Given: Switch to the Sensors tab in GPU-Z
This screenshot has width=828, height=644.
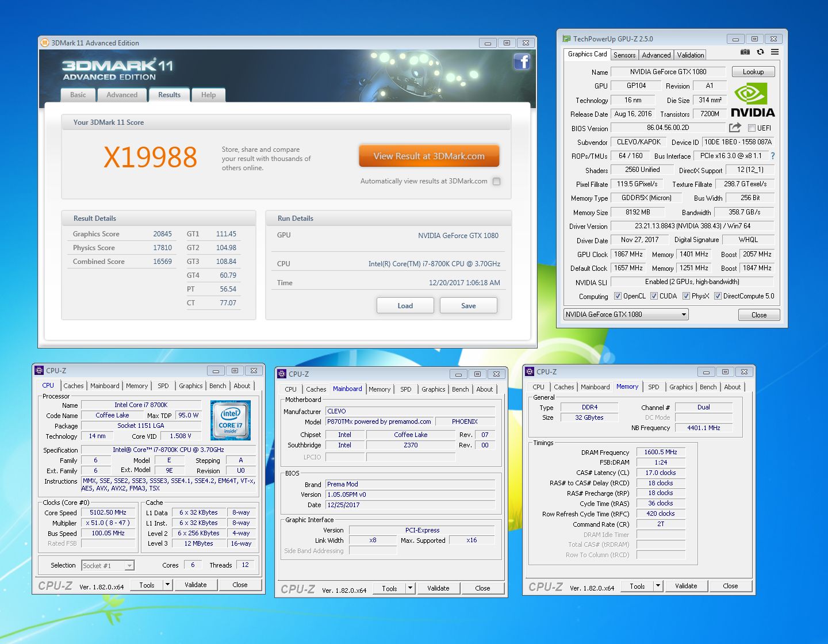Looking at the screenshot, I should (x=624, y=55).
